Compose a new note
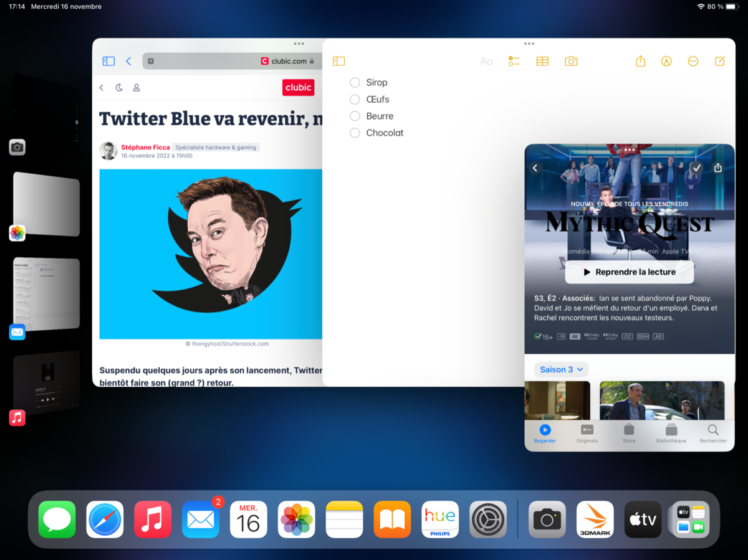 [x=720, y=61]
